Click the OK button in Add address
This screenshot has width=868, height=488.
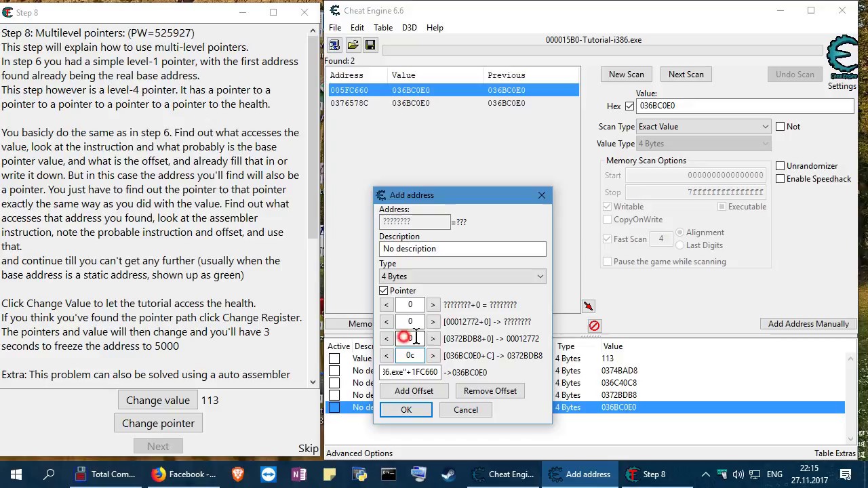406,410
